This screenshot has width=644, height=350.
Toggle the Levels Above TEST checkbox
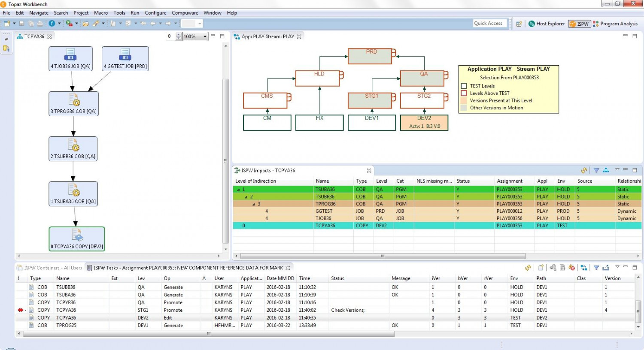point(464,93)
